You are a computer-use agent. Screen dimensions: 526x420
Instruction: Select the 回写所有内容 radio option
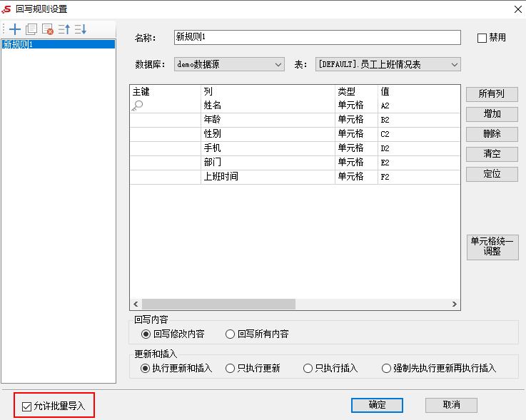pyautogui.click(x=230, y=334)
